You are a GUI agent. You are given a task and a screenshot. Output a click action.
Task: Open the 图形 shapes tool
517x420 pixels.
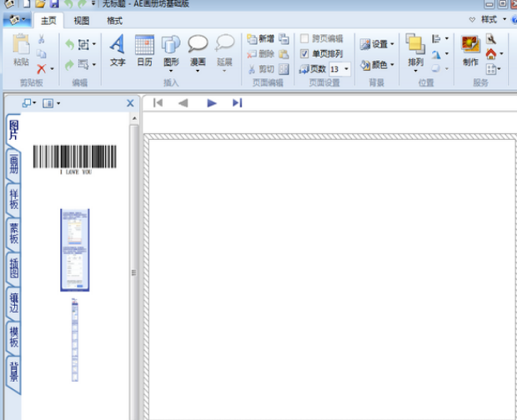170,49
